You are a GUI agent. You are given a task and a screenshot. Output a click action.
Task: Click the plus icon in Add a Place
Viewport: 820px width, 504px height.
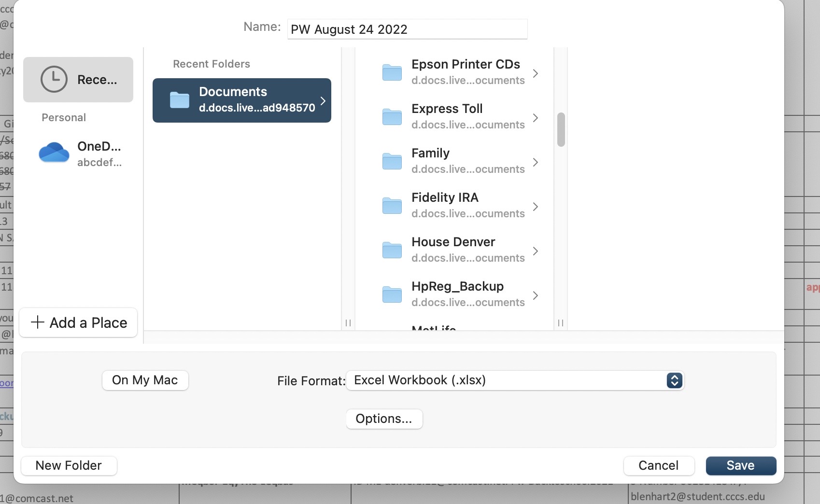[38, 322]
